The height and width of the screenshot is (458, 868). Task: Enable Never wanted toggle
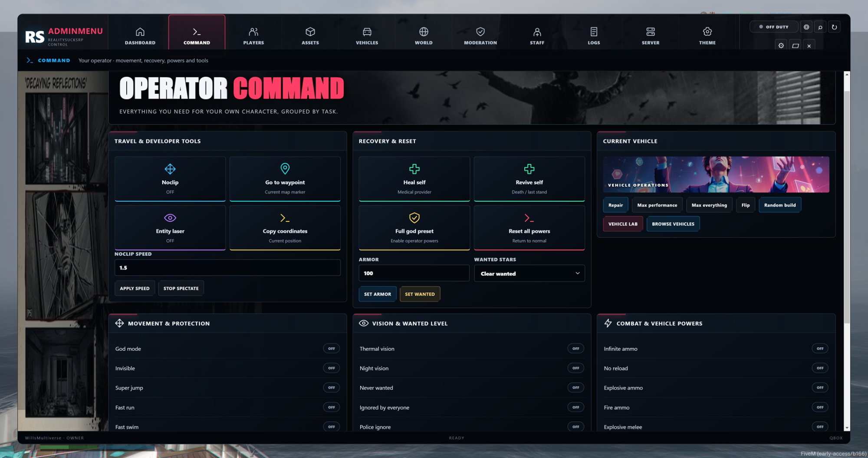pos(576,388)
